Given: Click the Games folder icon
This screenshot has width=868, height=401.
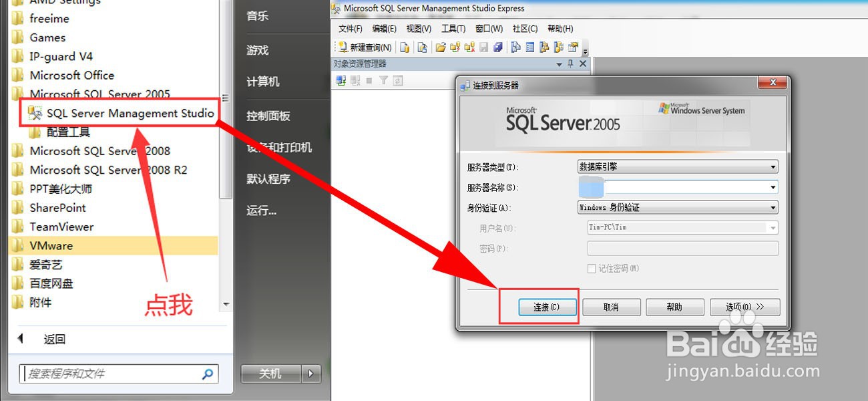Looking at the screenshot, I should 17,37.
